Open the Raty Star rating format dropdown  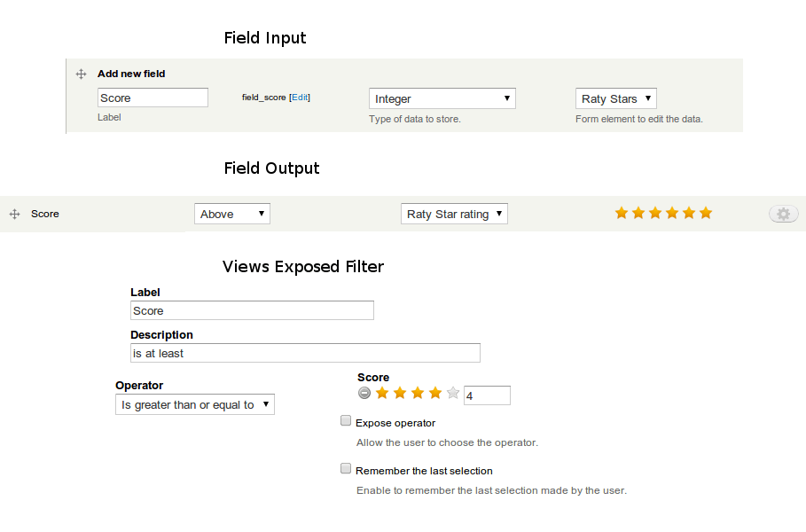pyautogui.click(x=454, y=214)
